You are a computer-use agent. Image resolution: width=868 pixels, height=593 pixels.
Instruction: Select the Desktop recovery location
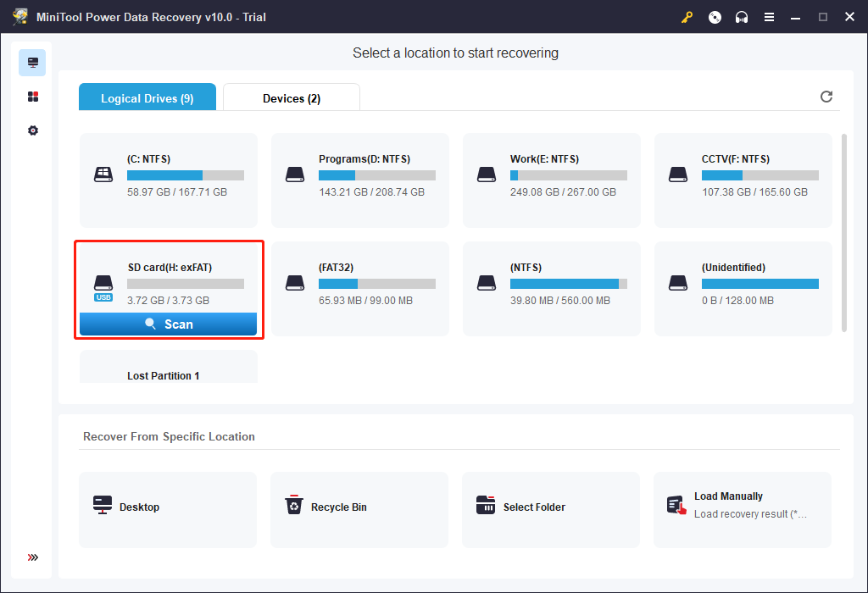tap(168, 509)
